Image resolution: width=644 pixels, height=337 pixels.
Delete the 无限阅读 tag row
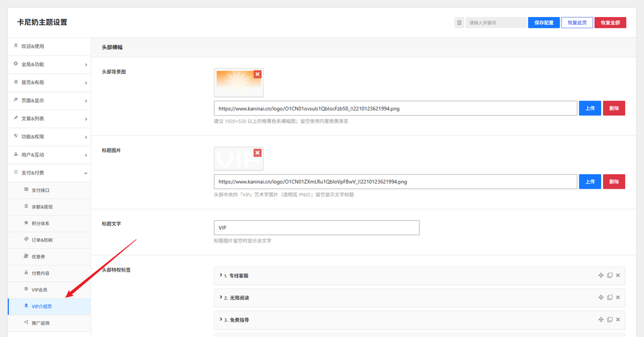pyautogui.click(x=618, y=297)
